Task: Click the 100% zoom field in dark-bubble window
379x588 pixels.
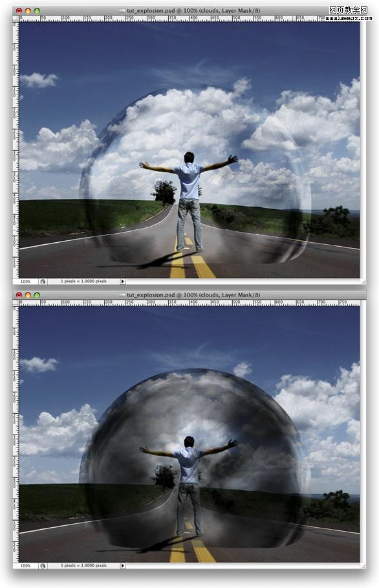Action: pos(25,565)
